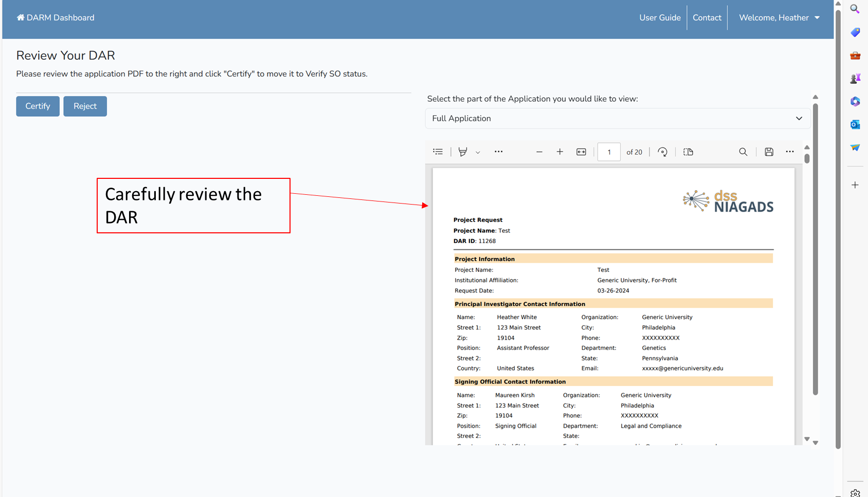Zoom in on the PDF document
The width and height of the screenshot is (868, 497).
coord(559,152)
